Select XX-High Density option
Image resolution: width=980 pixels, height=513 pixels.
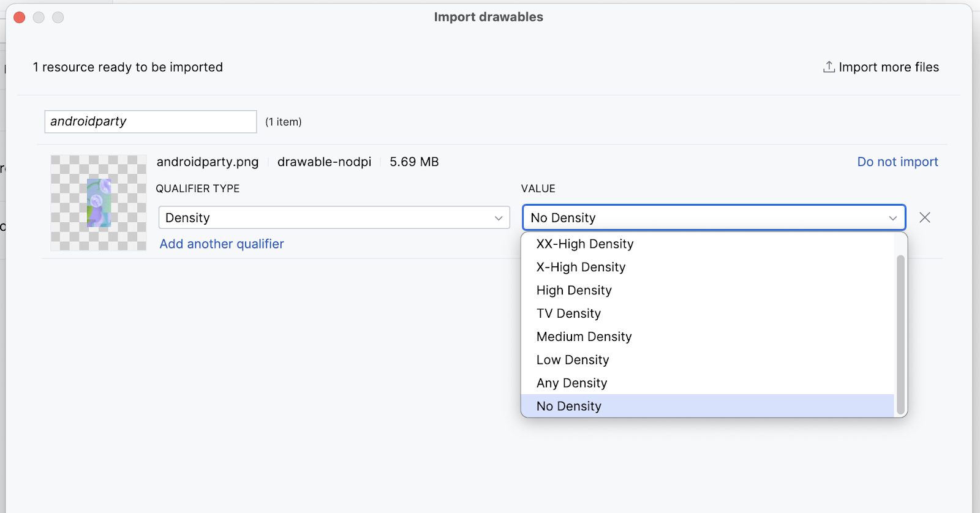coord(585,244)
